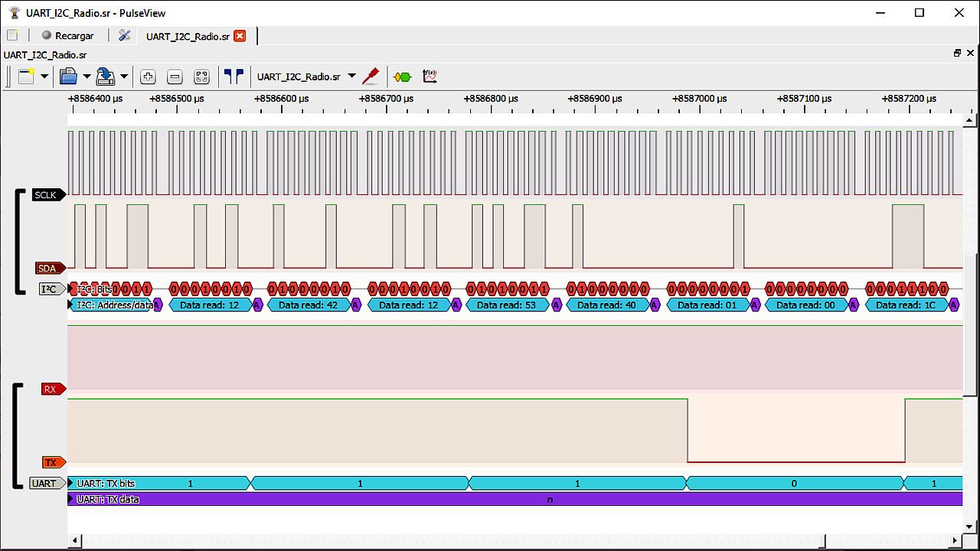
Task: Click the Recargar button
Action: click(69, 34)
